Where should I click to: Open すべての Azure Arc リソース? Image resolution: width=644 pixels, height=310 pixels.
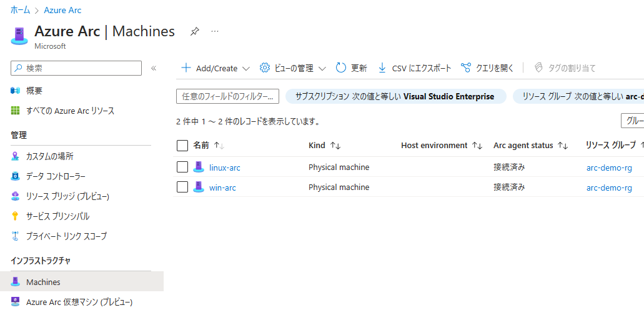click(x=70, y=111)
